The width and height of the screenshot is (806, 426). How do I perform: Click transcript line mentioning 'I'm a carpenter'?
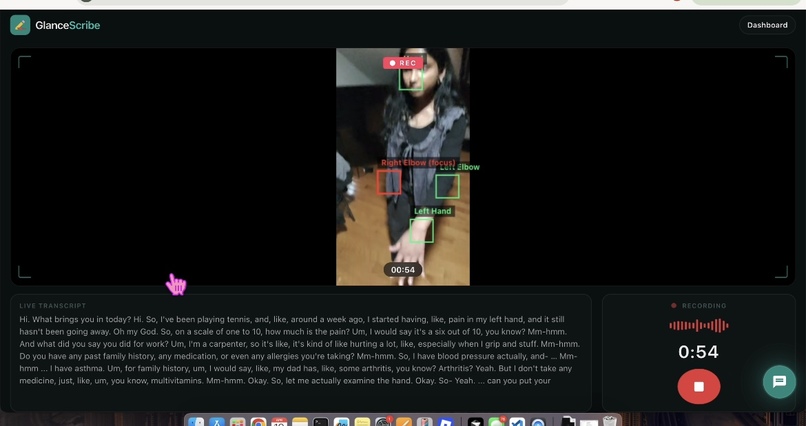pyautogui.click(x=300, y=344)
